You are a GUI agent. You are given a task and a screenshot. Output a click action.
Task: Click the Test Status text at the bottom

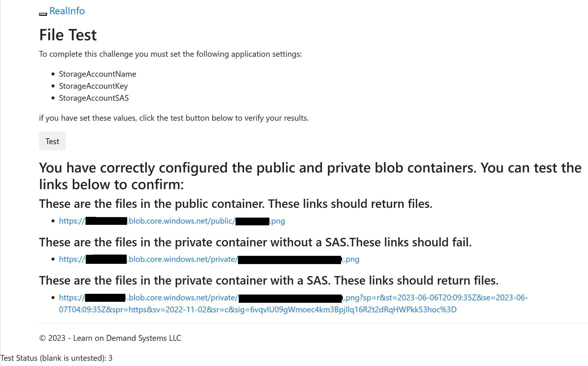[56, 358]
